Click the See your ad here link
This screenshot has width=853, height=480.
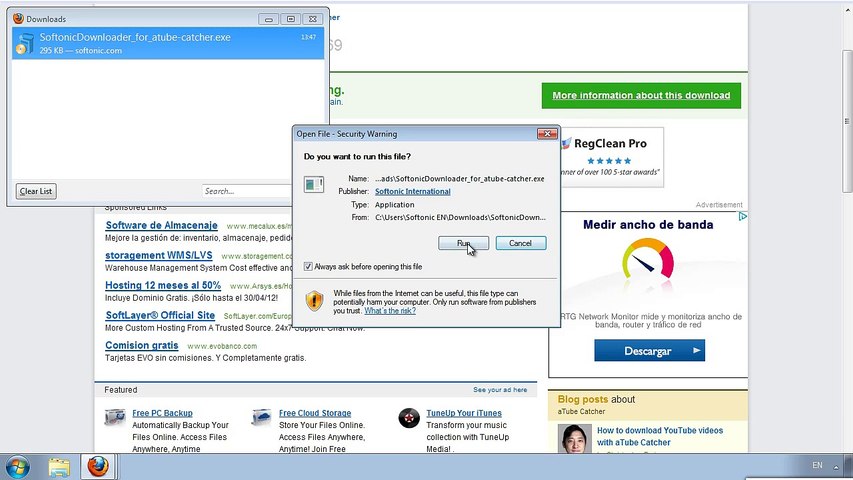[x=500, y=390]
